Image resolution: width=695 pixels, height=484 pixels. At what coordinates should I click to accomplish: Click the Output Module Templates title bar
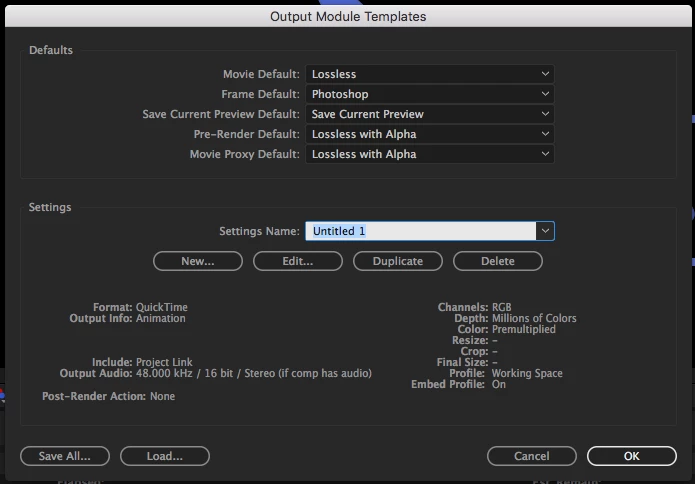(x=348, y=16)
